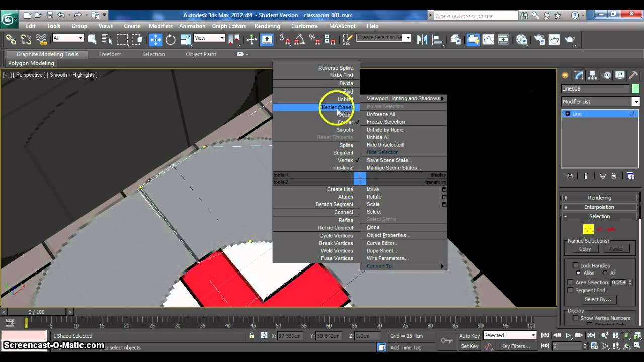Open the Rendering menu
Viewport: 644px width, 362px height.
coord(267,26)
